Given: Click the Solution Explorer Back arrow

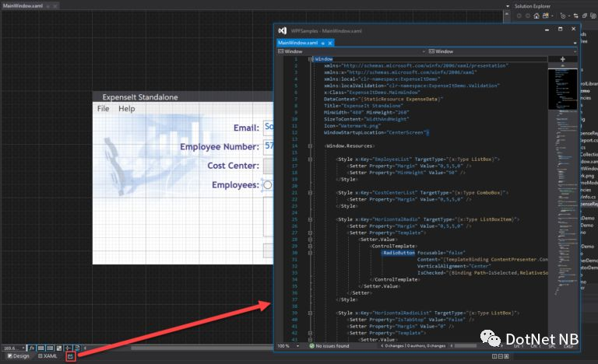Looking at the screenshot, I should coord(519,16).
